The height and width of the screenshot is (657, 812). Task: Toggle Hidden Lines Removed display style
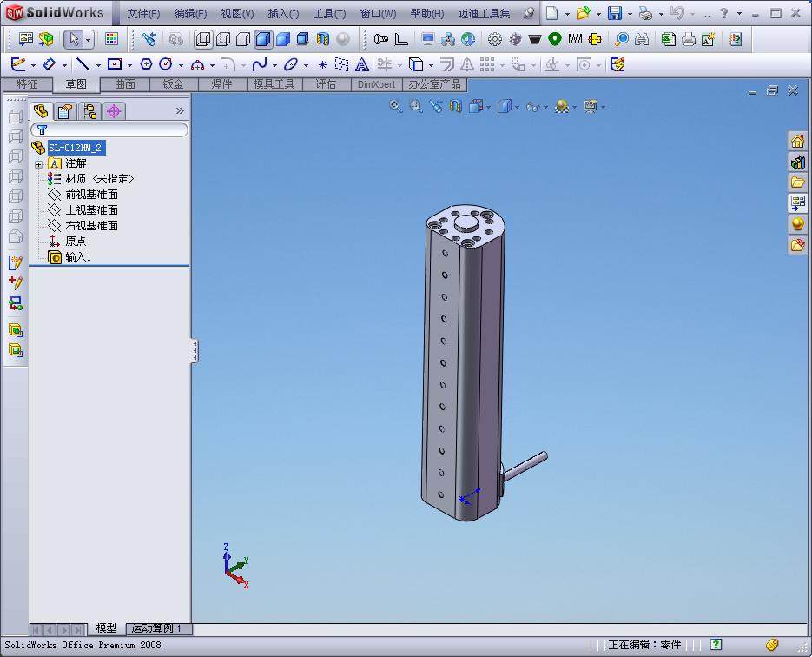point(243,39)
